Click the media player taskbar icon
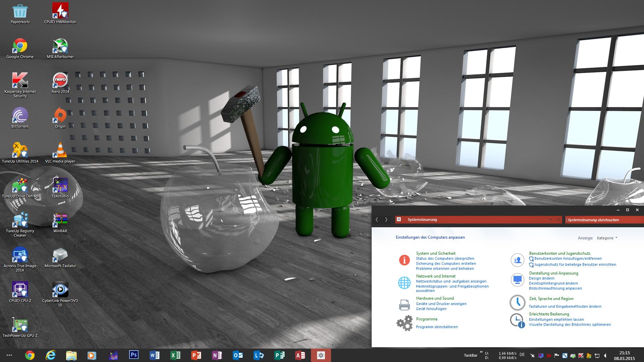Screen dimensions: 644x362 pos(92,355)
